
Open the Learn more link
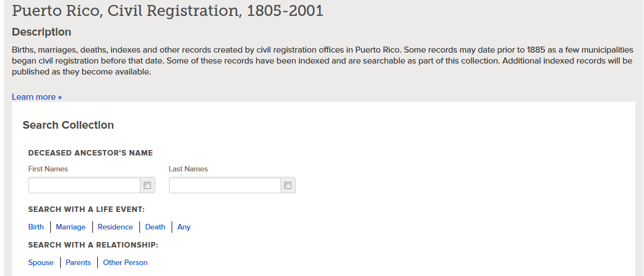click(x=37, y=97)
